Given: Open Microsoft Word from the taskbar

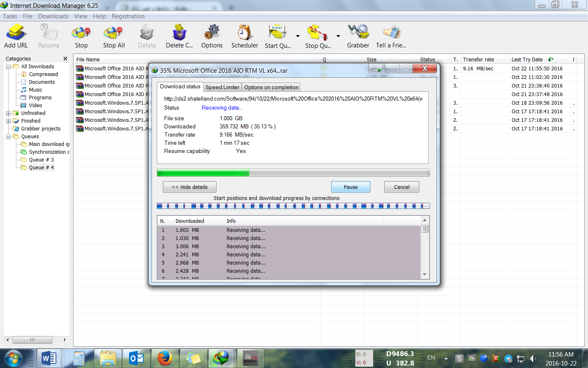Looking at the screenshot, I should [x=49, y=359].
